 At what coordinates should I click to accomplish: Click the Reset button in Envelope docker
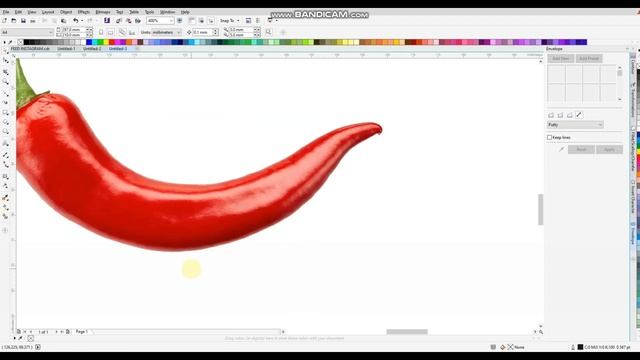[x=581, y=149]
